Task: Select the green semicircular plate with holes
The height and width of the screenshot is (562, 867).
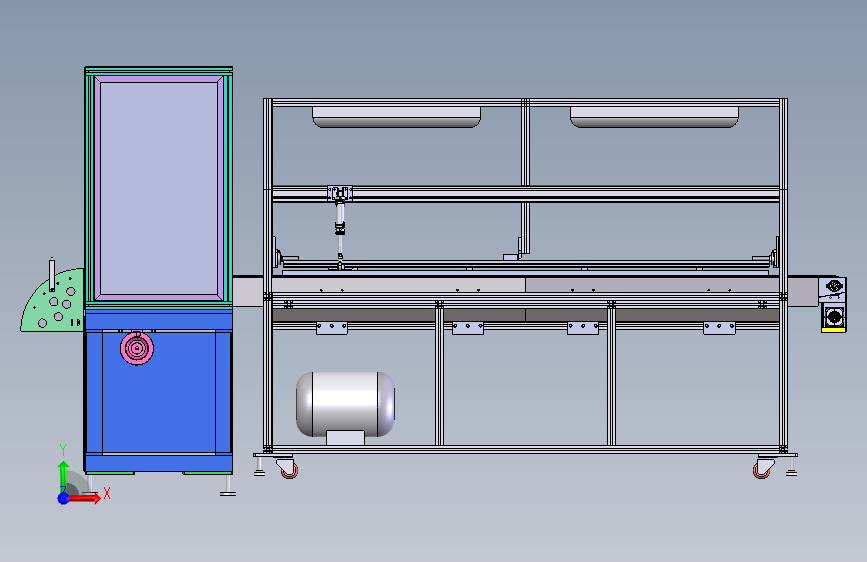Action: point(52,301)
